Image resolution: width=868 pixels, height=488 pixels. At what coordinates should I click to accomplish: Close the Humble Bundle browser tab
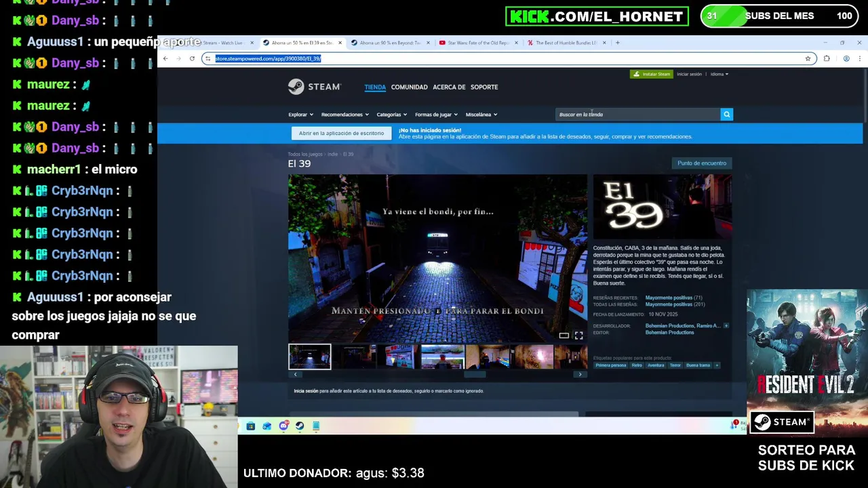coord(604,43)
